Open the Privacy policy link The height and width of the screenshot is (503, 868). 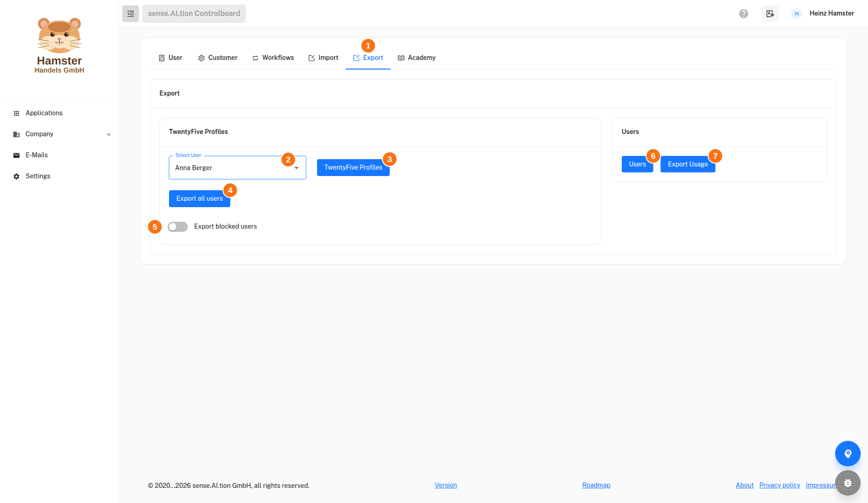click(x=780, y=486)
